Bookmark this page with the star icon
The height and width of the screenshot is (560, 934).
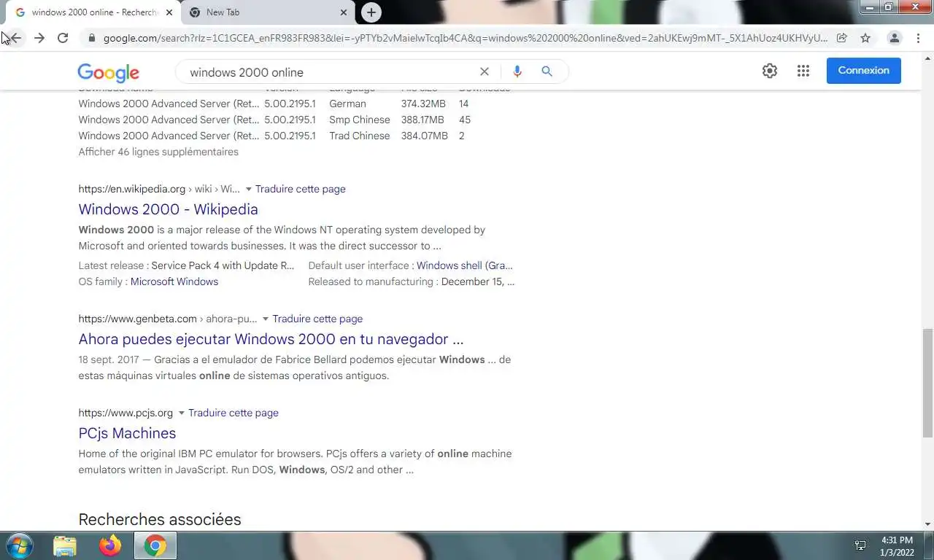click(865, 38)
